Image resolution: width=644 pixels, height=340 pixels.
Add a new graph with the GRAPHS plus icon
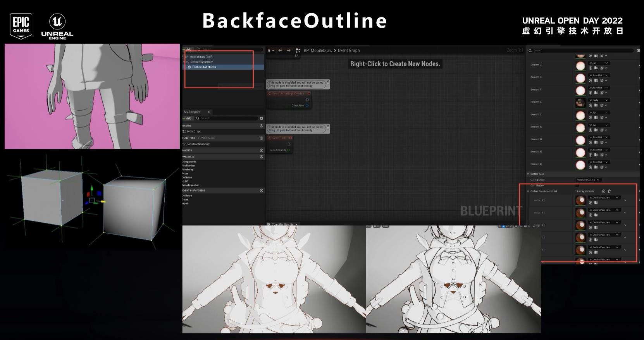(x=262, y=126)
